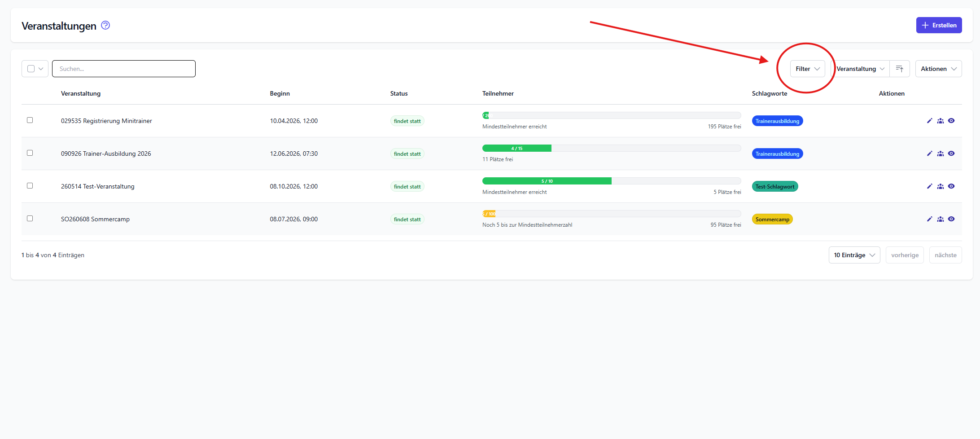Open the 10 Einträge page size dropdown
980x439 pixels.
pos(854,255)
